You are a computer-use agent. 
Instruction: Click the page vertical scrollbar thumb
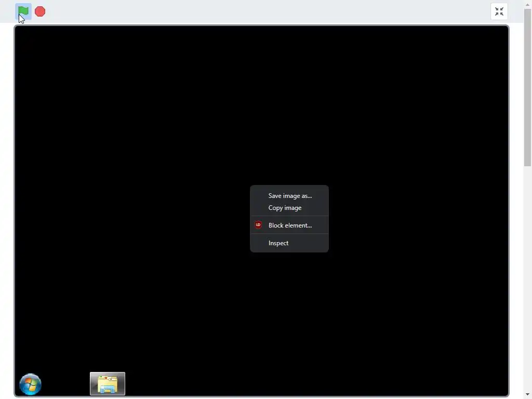[x=528, y=87]
